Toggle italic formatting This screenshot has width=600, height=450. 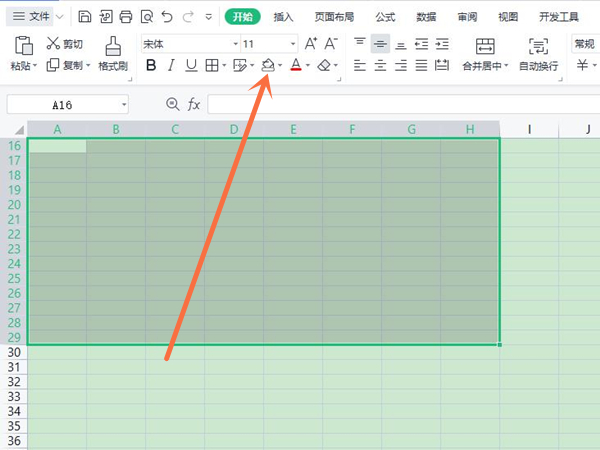[171, 65]
